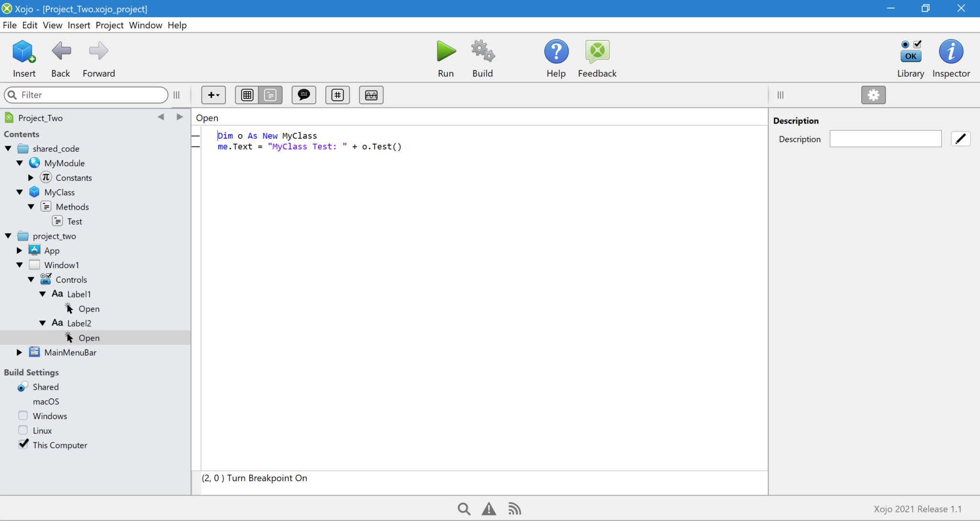Screen dimensions: 980x521
Task: Open the add/remove (+) code editor menu
Action: coord(213,95)
